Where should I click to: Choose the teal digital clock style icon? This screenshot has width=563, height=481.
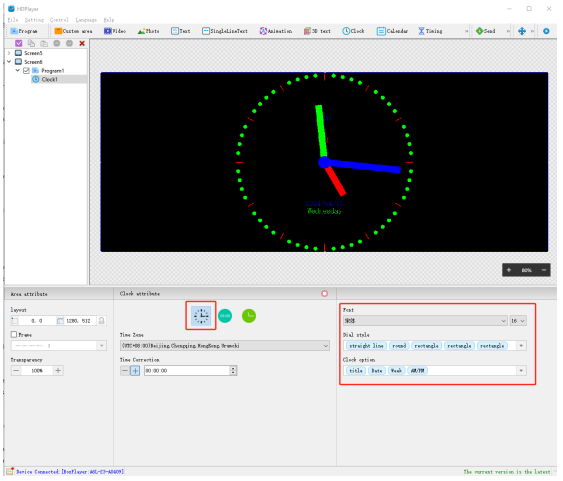coord(225,316)
